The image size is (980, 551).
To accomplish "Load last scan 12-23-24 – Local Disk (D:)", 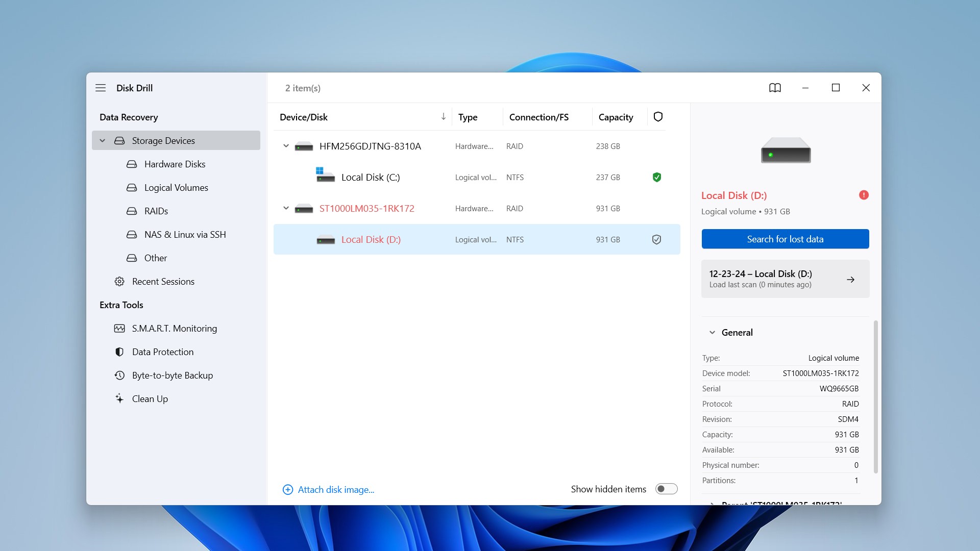I will point(785,279).
